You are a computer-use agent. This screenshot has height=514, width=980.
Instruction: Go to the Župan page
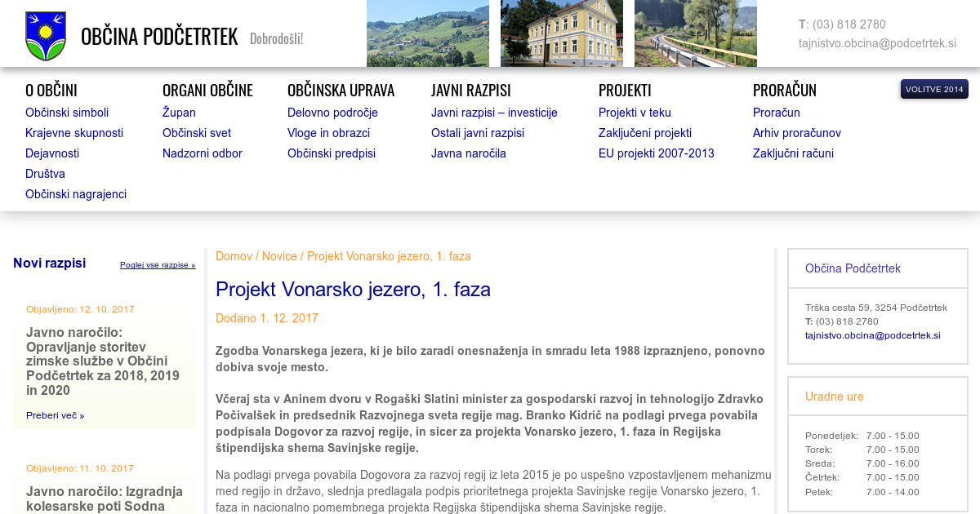(x=179, y=113)
